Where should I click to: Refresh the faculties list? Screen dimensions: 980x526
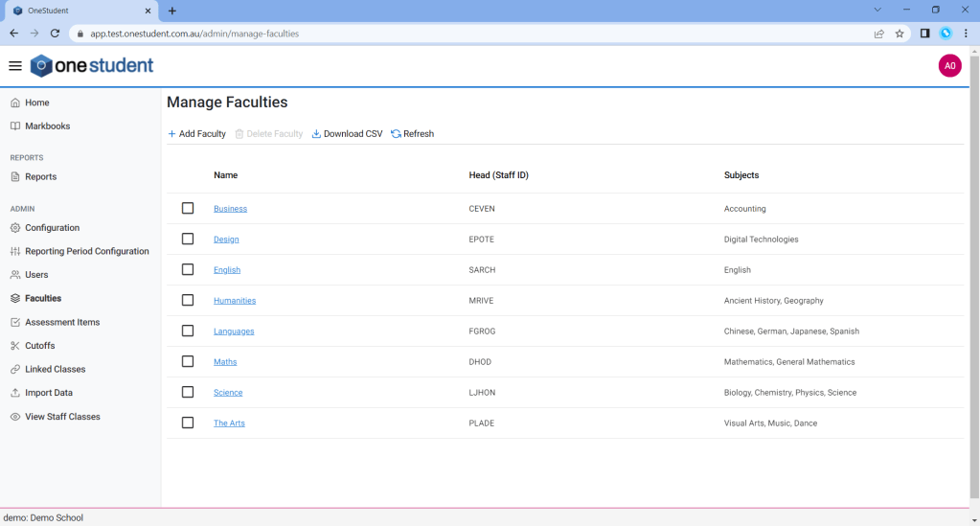(x=412, y=134)
